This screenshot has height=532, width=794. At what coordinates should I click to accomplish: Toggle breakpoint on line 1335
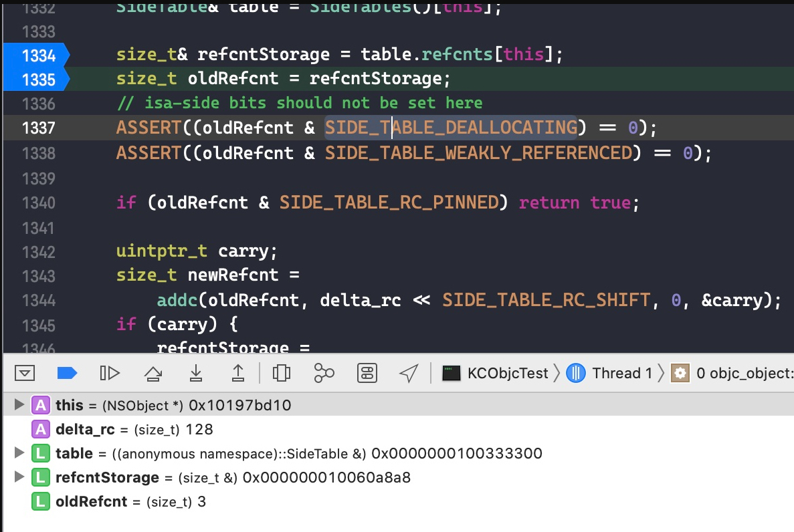tap(37, 79)
